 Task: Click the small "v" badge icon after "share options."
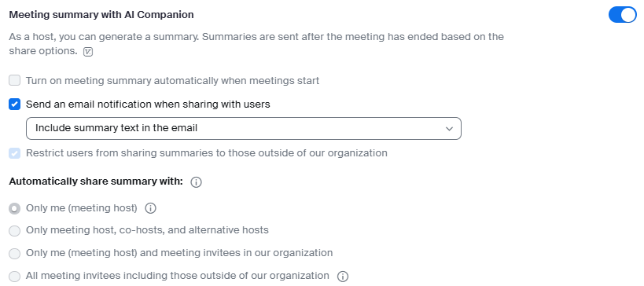pyautogui.click(x=88, y=52)
